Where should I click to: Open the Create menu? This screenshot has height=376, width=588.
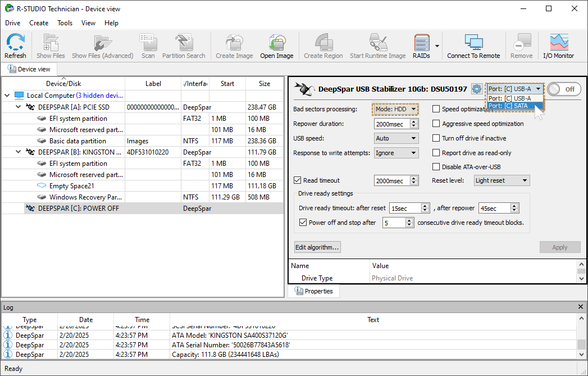(x=39, y=23)
